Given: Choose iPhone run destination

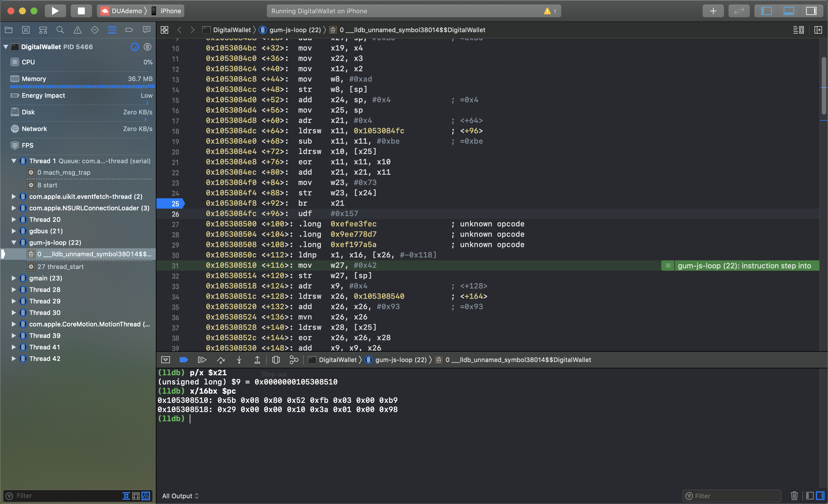Looking at the screenshot, I should click(x=166, y=11).
